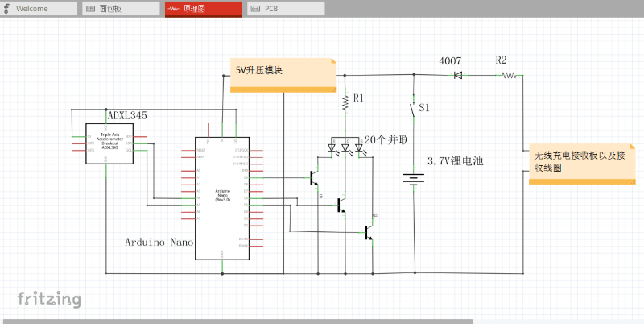Image resolution: width=644 pixels, height=324 pixels.
Task: Select the topmost transistor symbol
Action: 314,177
